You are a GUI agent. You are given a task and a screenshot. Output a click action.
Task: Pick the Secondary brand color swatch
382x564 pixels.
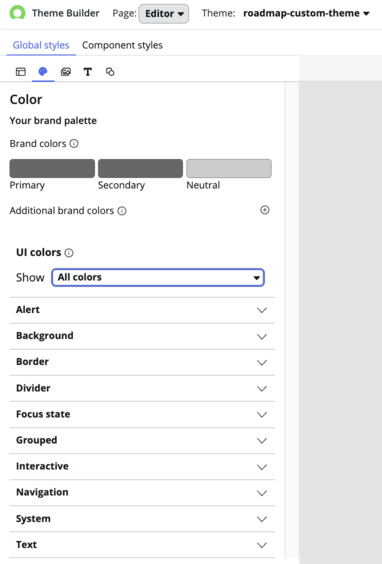pyautogui.click(x=140, y=168)
